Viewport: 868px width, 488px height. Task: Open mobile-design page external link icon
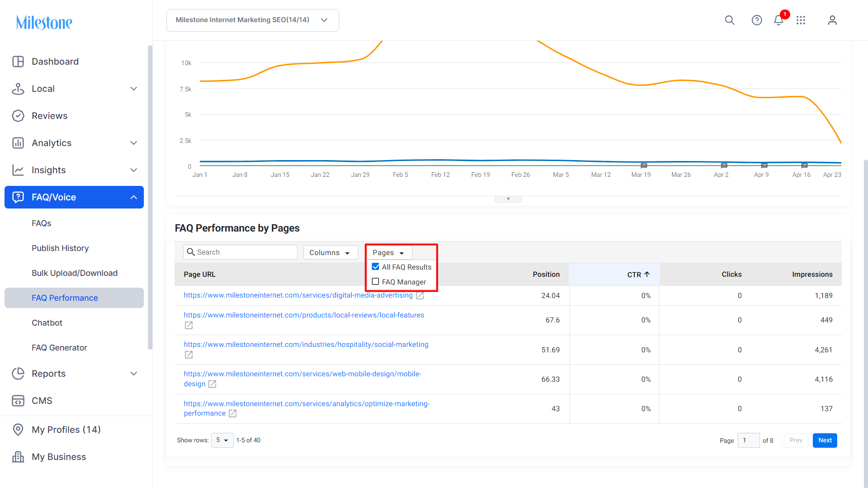point(212,384)
